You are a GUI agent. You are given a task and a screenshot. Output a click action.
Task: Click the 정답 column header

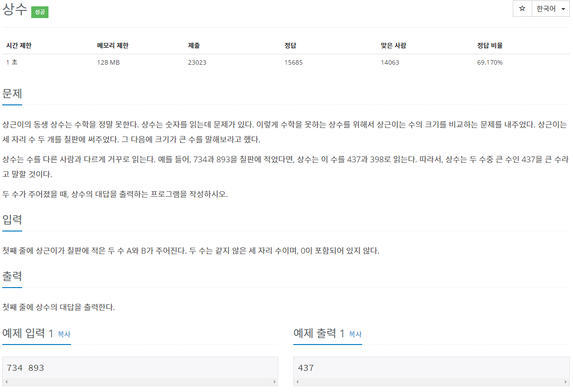(x=290, y=46)
